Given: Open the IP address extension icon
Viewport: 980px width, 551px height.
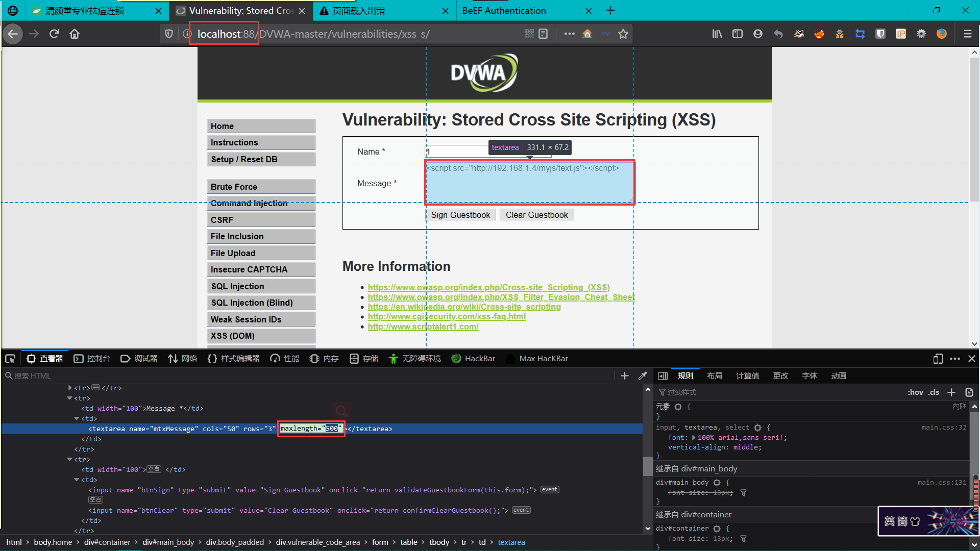Looking at the screenshot, I should [901, 34].
